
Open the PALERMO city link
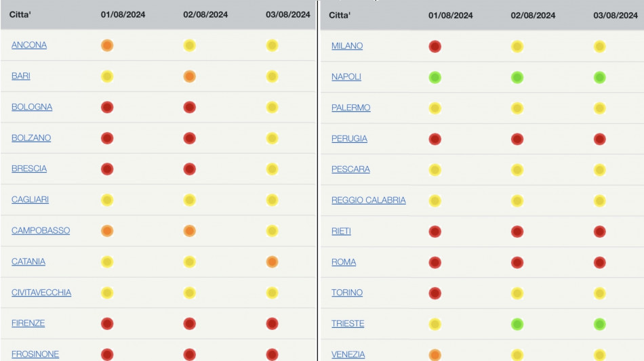(350, 108)
